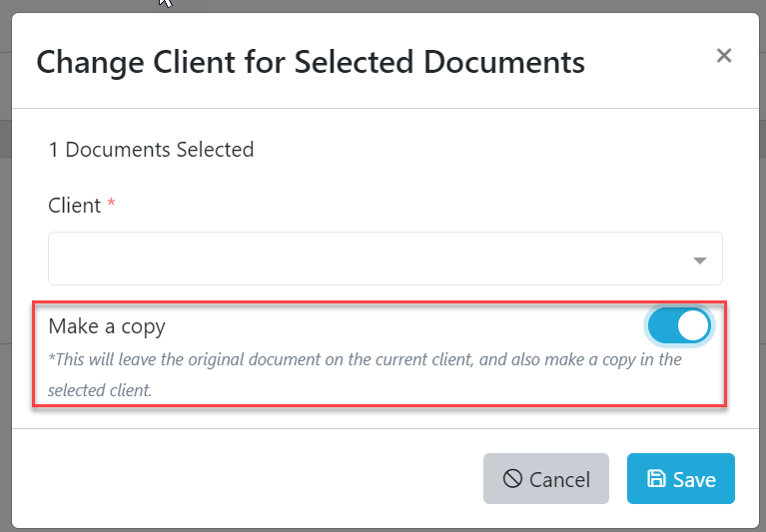Click the "1 Documents Selected" text

click(x=151, y=150)
